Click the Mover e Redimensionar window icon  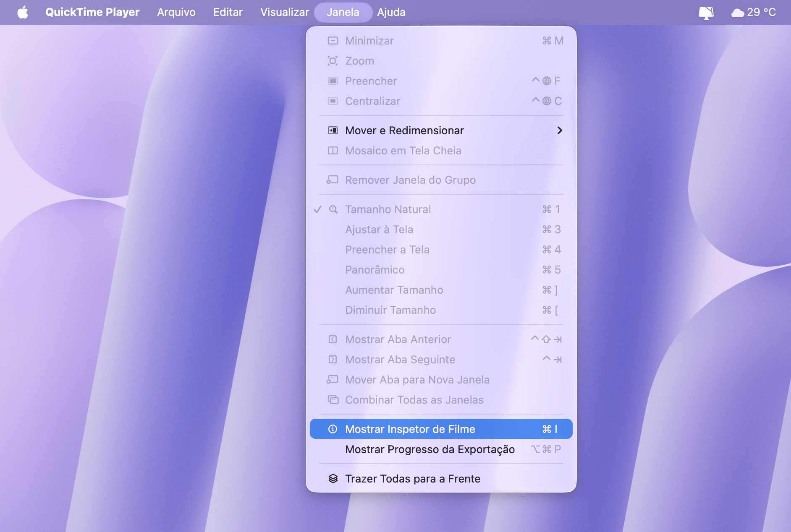click(x=333, y=130)
